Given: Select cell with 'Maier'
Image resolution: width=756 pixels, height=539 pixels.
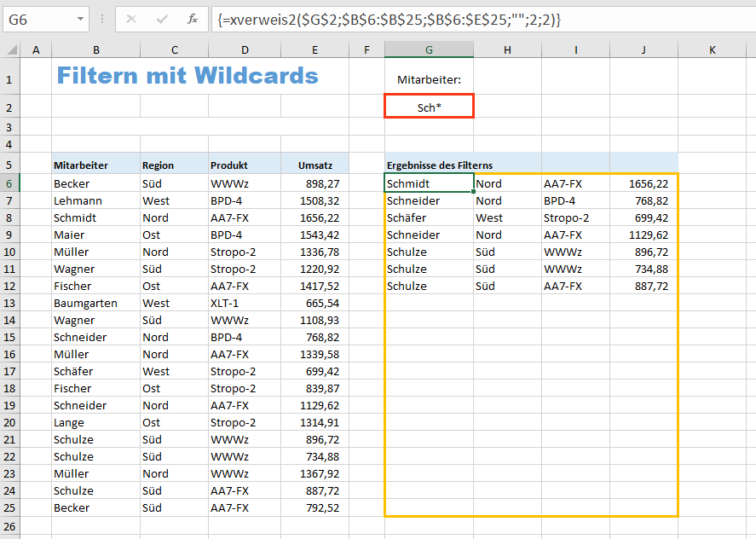Looking at the screenshot, I should coord(96,235).
